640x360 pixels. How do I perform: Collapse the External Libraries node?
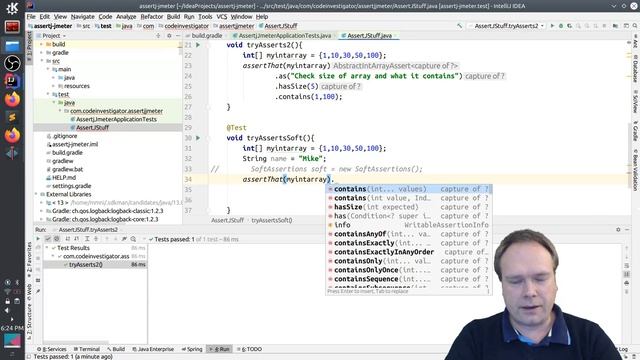pyautogui.click(x=36, y=194)
